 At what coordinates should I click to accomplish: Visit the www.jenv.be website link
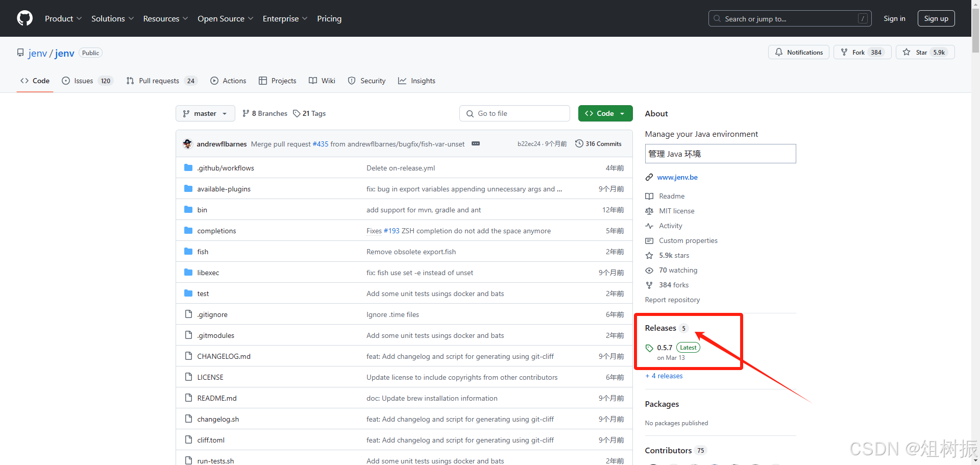point(677,177)
